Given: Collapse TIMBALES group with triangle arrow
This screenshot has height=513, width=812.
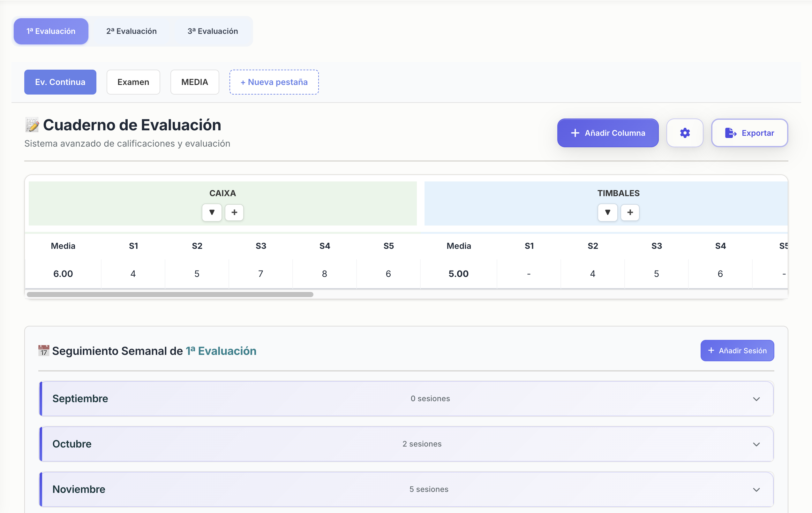Looking at the screenshot, I should 607,212.
